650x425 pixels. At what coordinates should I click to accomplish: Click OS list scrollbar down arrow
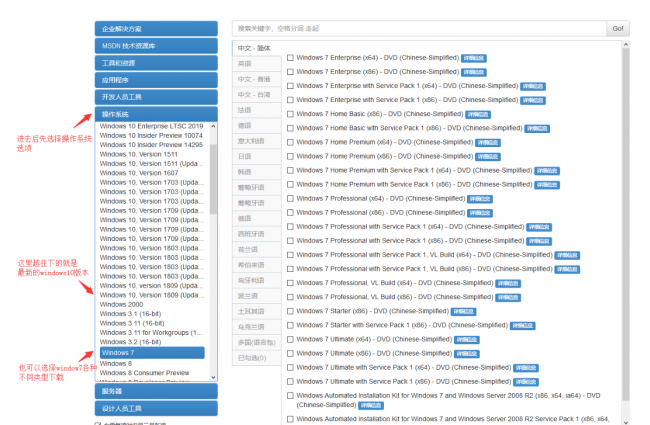pyautogui.click(x=213, y=377)
